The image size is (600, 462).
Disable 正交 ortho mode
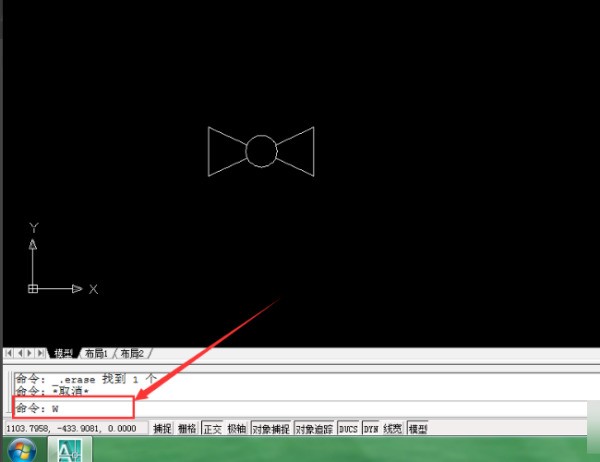coord(212,429)
